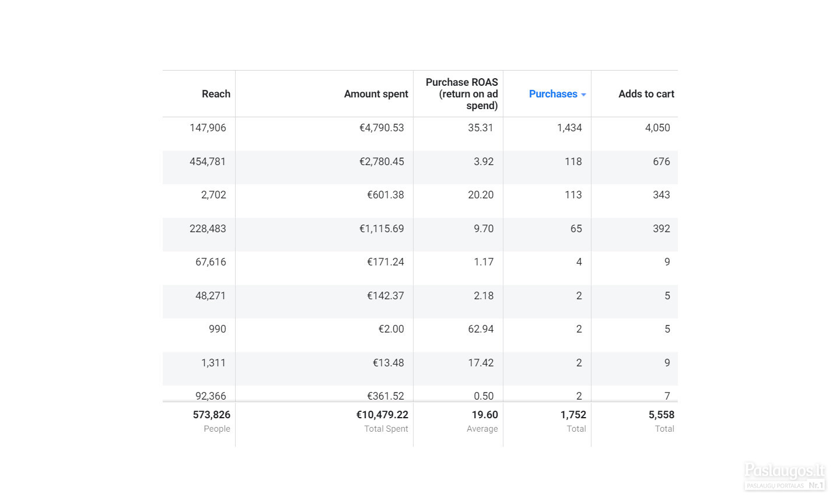The height and width of the screenshot is (504, 840).
Task: Click the Reach column header
Action: click(x=216, y=94)
